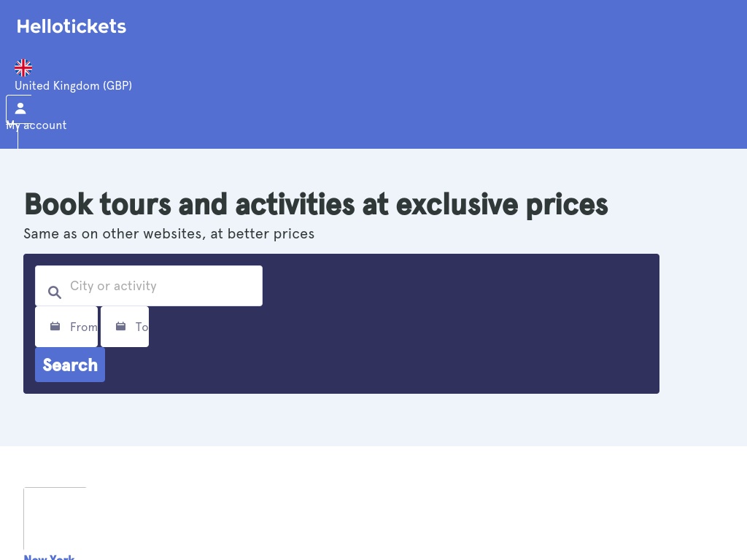Click the account person icon

tap(20, 109)
